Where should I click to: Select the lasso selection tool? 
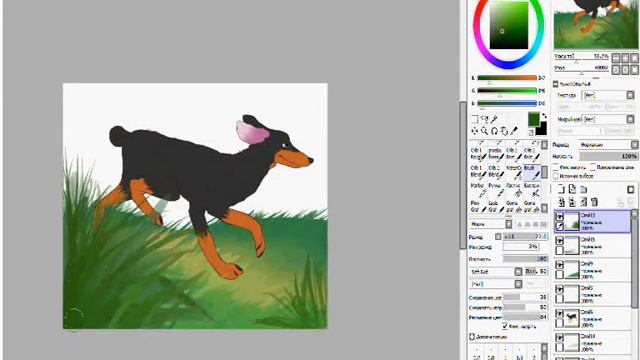484,119
